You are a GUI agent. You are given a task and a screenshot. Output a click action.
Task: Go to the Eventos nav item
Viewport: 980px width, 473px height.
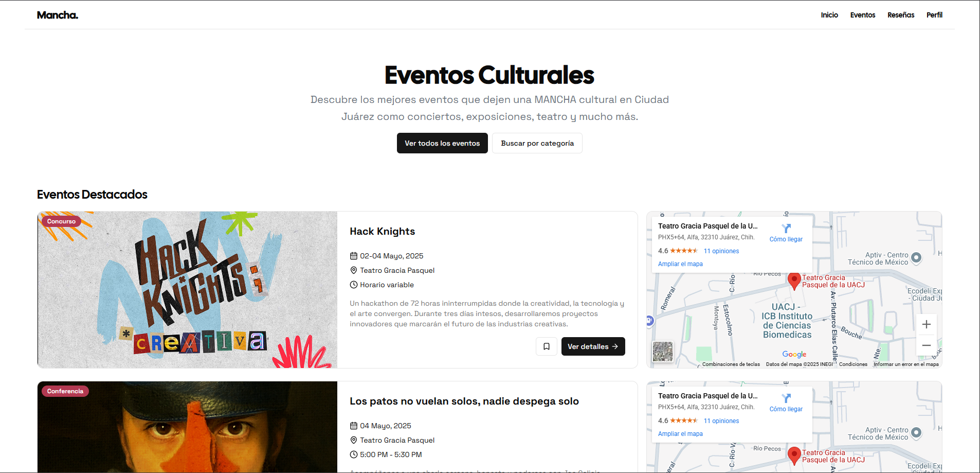point(863,15)
